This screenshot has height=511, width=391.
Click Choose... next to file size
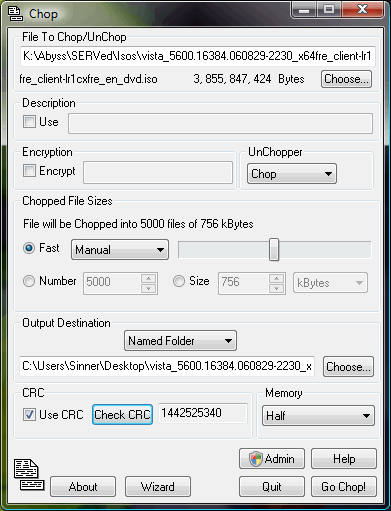(x=346, y=79)
